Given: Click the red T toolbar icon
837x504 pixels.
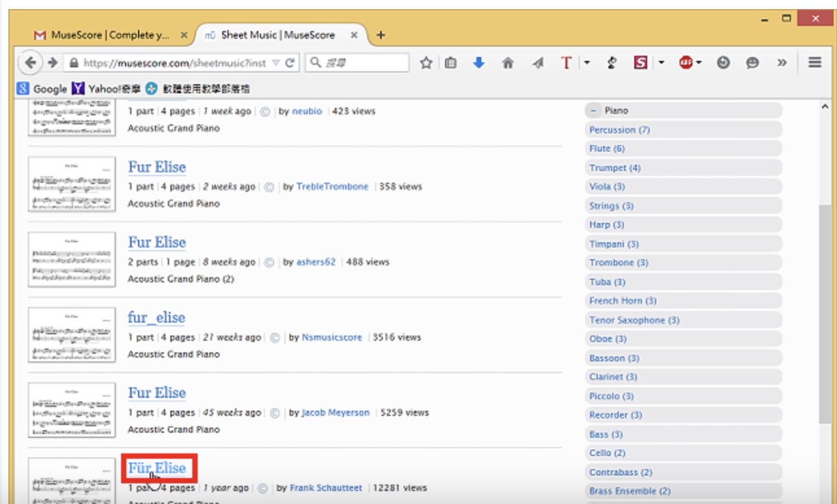Looking at the screenshot, I should (567, 63).
